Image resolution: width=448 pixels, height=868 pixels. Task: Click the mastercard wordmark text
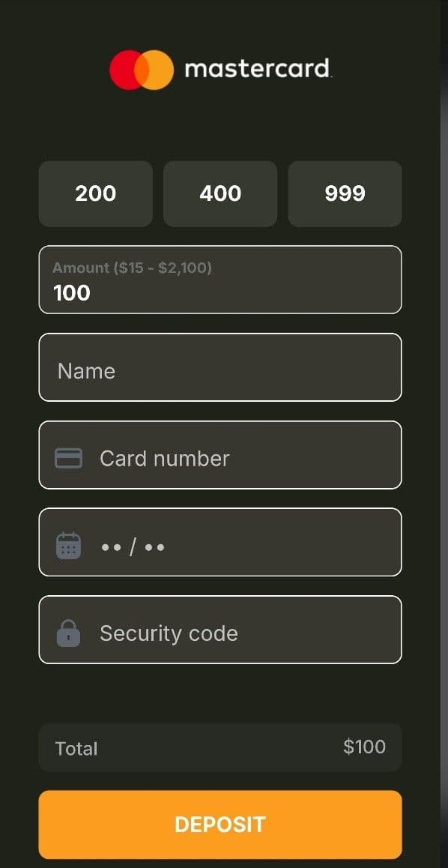[258, 68]
